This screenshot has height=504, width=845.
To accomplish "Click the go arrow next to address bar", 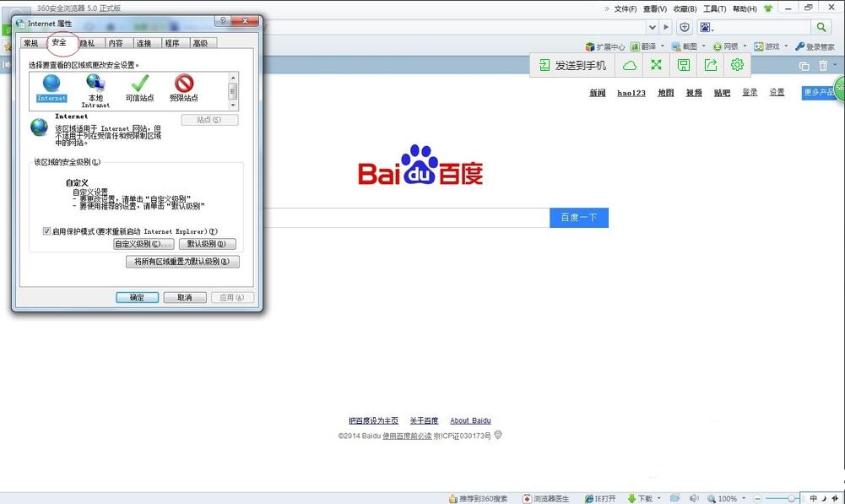I will [x=666, y=27].
